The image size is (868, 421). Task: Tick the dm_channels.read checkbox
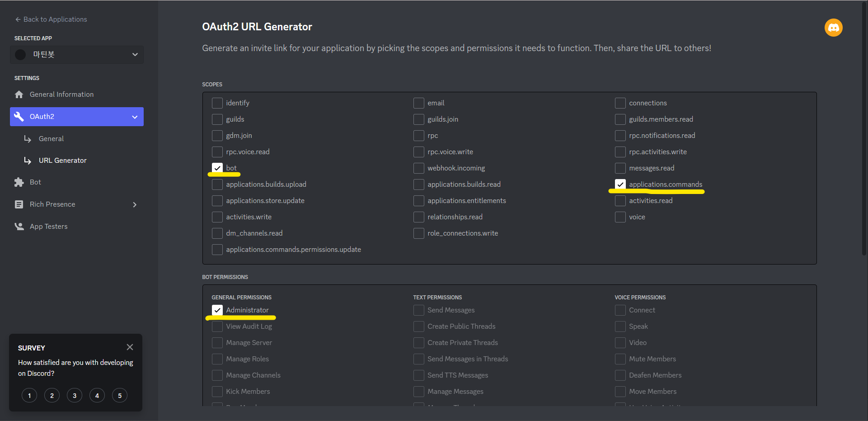217,233
